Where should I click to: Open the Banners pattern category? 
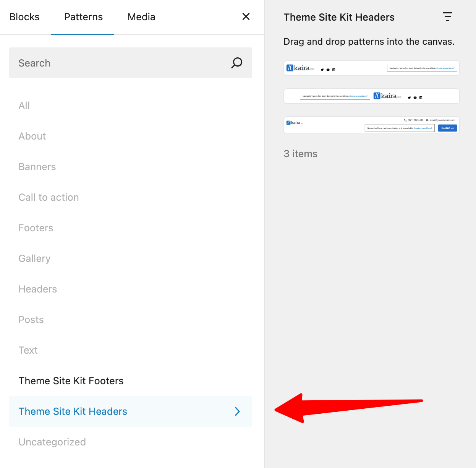(37, 167)
